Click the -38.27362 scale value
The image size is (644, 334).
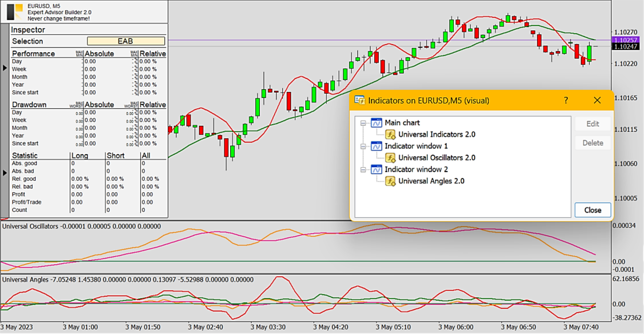point(627,317)
